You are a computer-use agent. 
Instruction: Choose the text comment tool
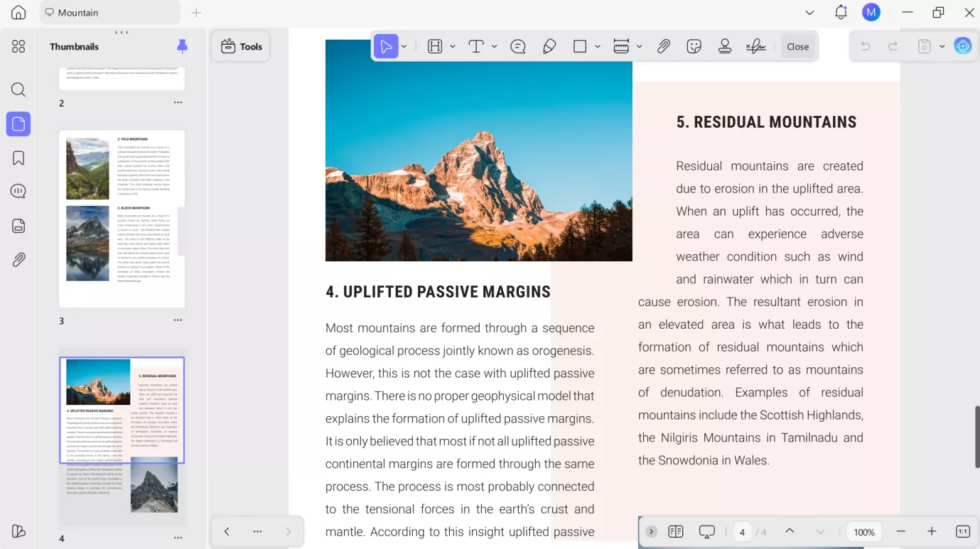476,47
